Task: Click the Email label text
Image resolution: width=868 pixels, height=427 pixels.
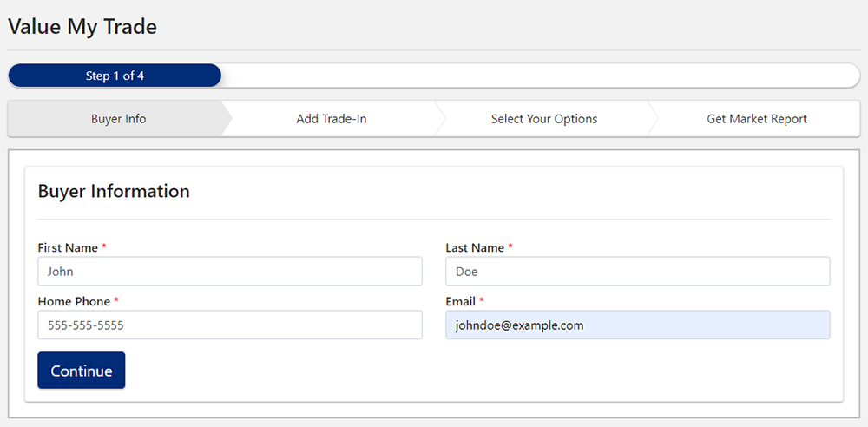Action: click(x=460, y=302)
